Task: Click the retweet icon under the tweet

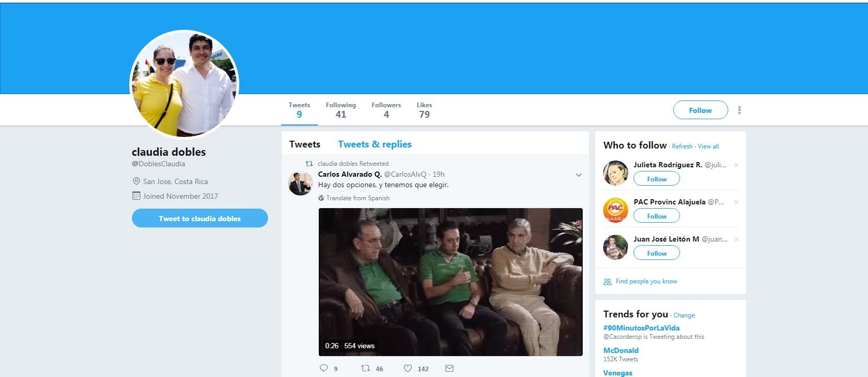Action: [366, 368]
